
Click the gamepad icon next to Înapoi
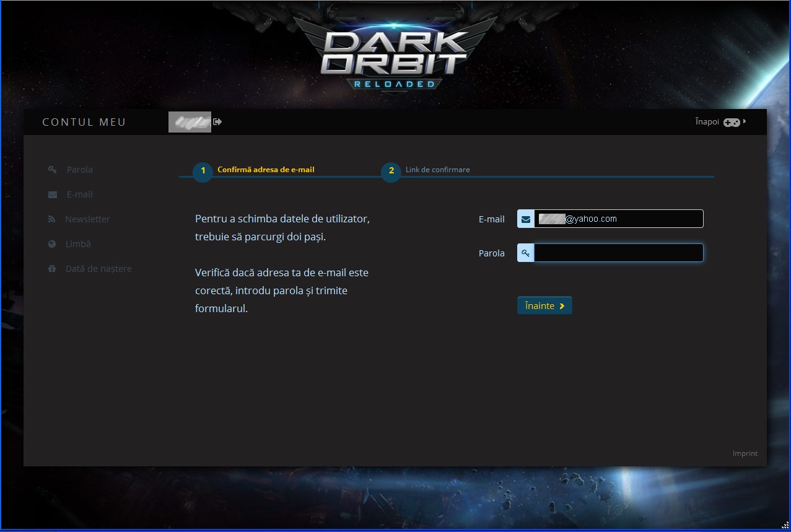732,123
